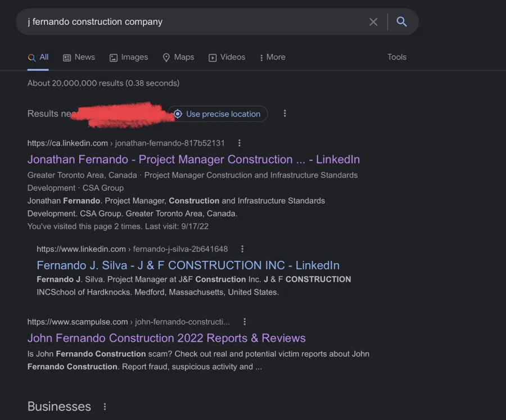Open the three-dot menu beside Use precise location
The width and height of the screenshot is (506, 420).
[284, 114]
